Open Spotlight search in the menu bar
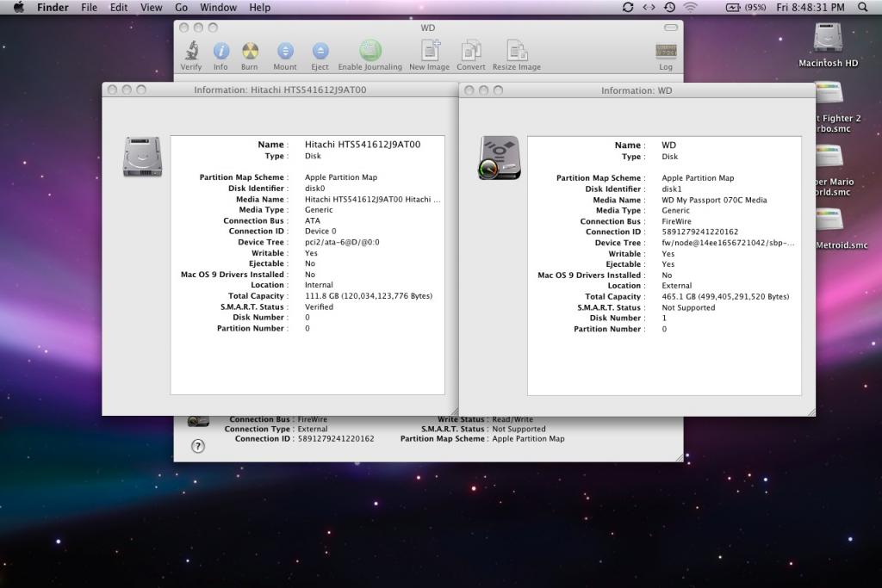The height and width of the screenshot is (588, 882). click(x=863, y=7)
